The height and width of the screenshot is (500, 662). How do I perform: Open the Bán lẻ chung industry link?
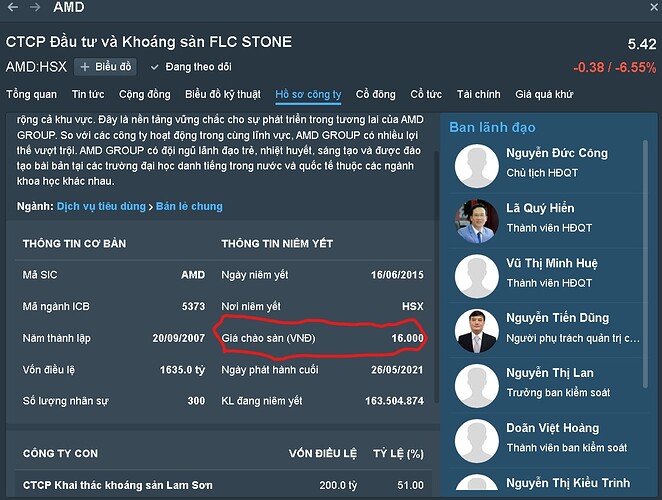tap(189, 206)
